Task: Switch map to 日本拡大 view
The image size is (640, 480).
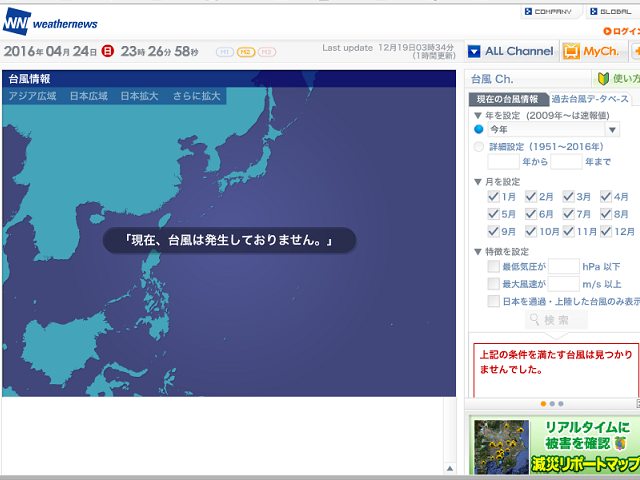Action: click(x=139, y=96)
